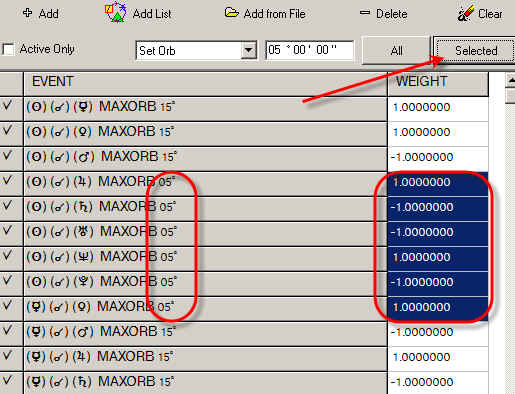The height and width of the screenshot is (394, 515).
Task: Uncheck the Sun conjunct Mercury event row
Action: 7,107
